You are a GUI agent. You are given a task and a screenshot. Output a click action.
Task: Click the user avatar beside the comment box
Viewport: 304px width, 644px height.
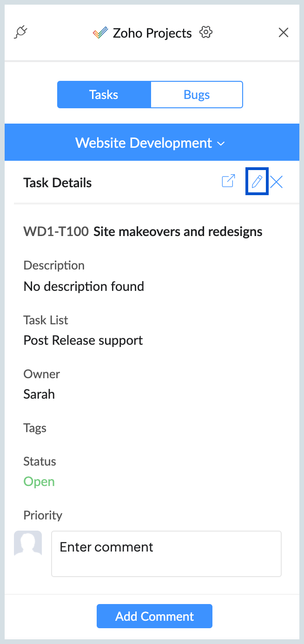28,543
